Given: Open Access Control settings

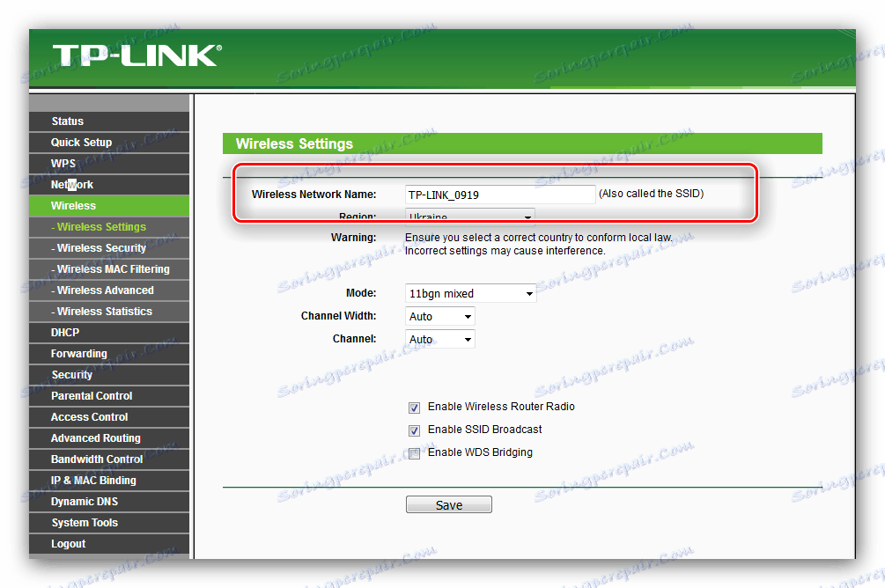Looking at the screenshot, I should click(109, 417).
